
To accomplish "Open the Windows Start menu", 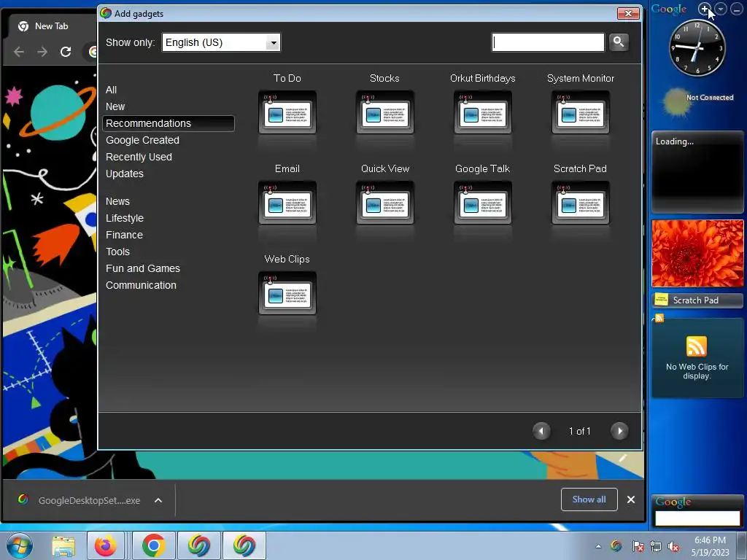I will pos(20,545).
